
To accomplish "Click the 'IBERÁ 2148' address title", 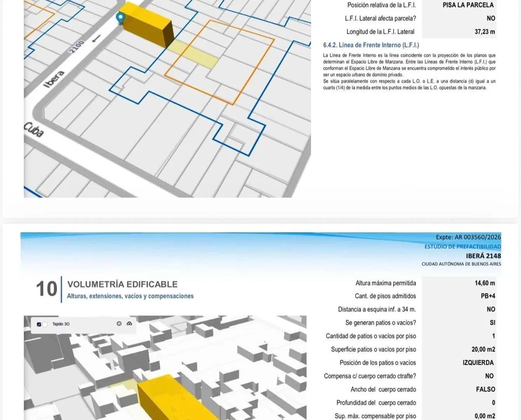I will [x=483, y=256].
